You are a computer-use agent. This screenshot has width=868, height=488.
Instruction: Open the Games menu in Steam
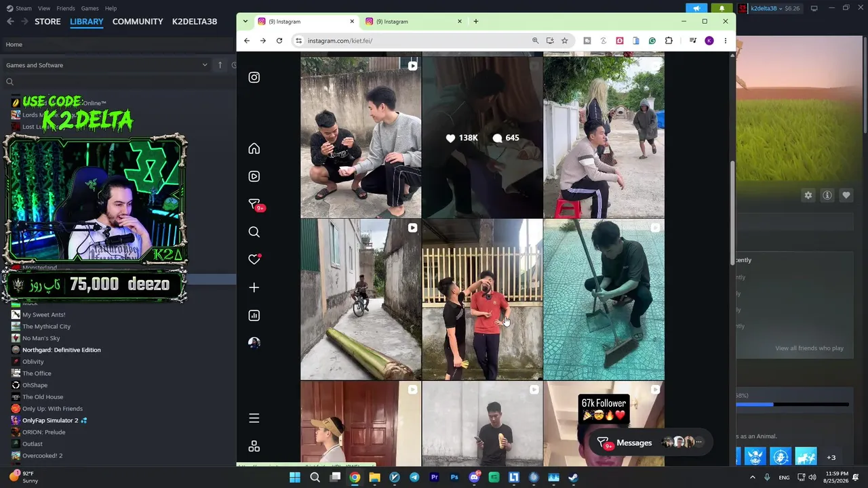[x=90, y=8]
